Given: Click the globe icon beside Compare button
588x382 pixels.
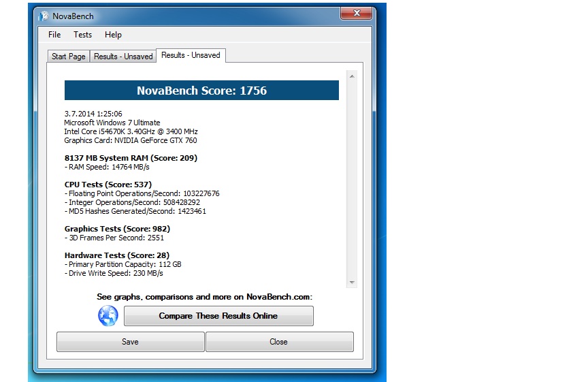Looking at the screenshot, I should (108, 315).
